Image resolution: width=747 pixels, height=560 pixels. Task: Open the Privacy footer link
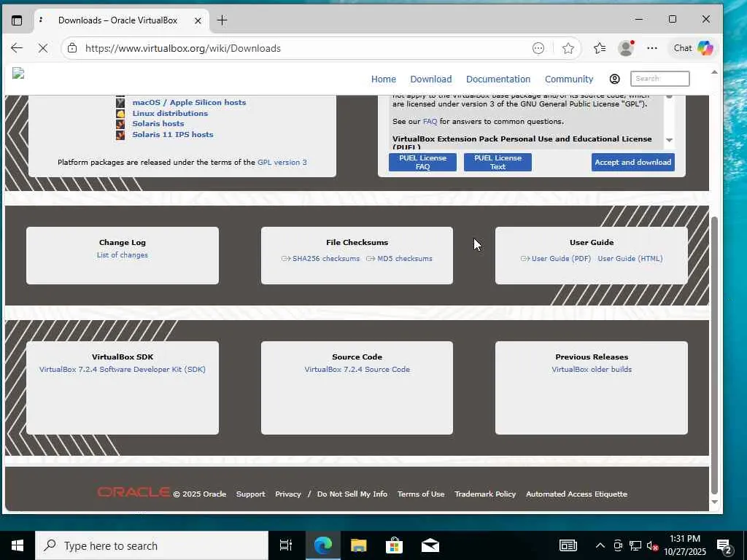pos(287,494)
